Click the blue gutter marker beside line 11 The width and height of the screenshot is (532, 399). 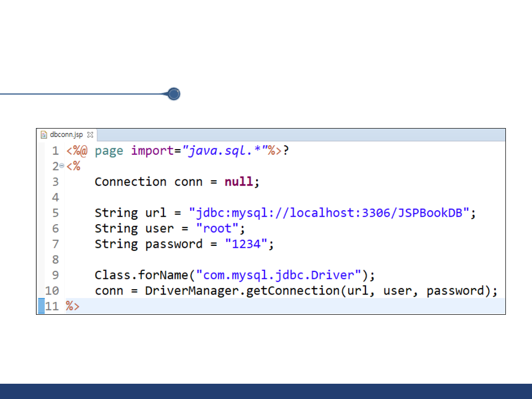[41, 306]
